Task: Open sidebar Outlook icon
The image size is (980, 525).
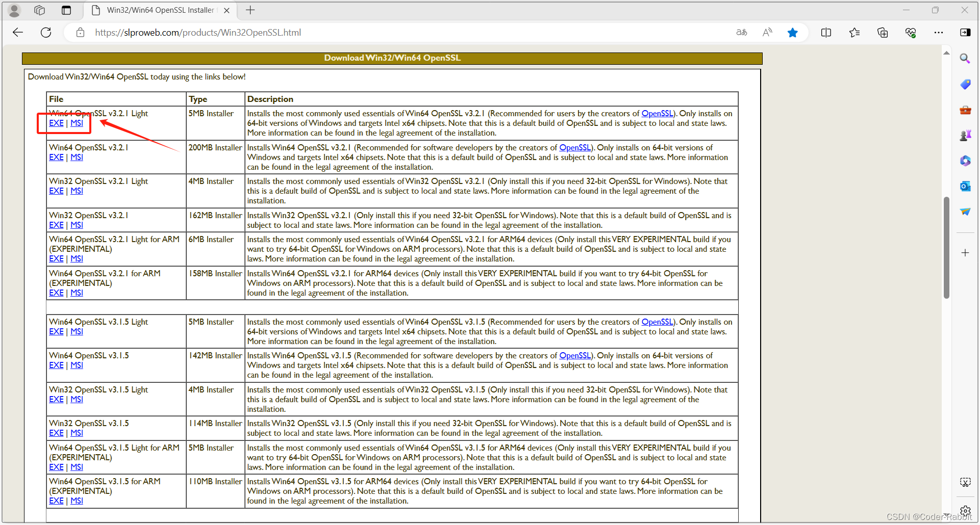Action: [965, 186]
